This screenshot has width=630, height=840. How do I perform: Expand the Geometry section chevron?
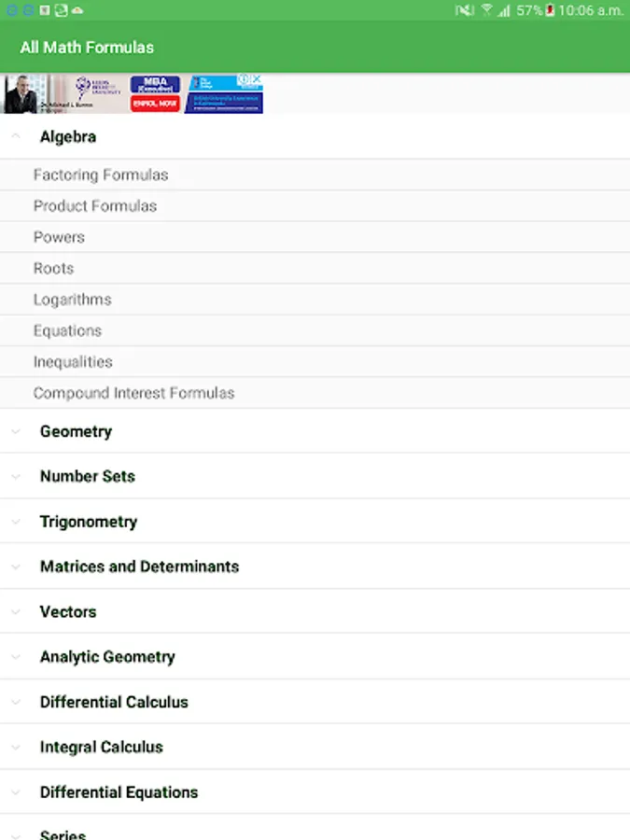click(15, 431)
